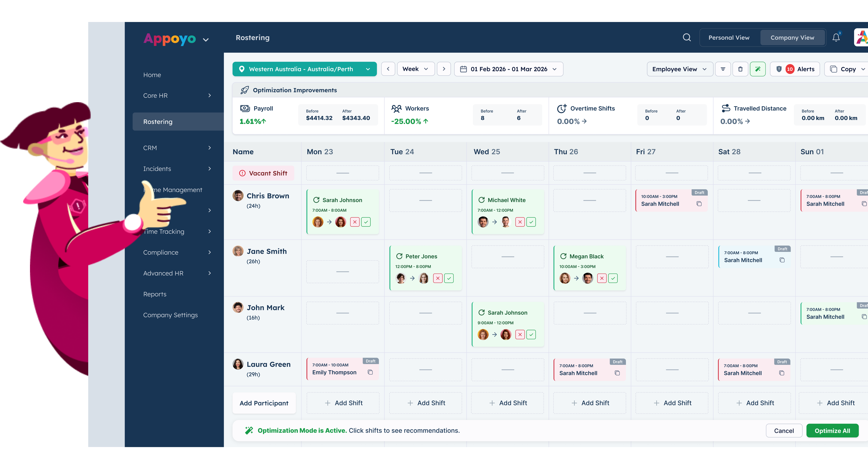
Task: Toggle the magic wand optimization icon
Action: point(758,69)
